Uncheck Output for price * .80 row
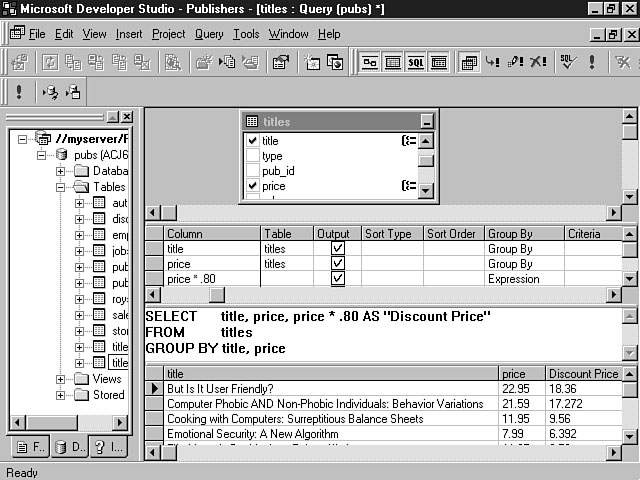The image size is (640, 480). 337,279
